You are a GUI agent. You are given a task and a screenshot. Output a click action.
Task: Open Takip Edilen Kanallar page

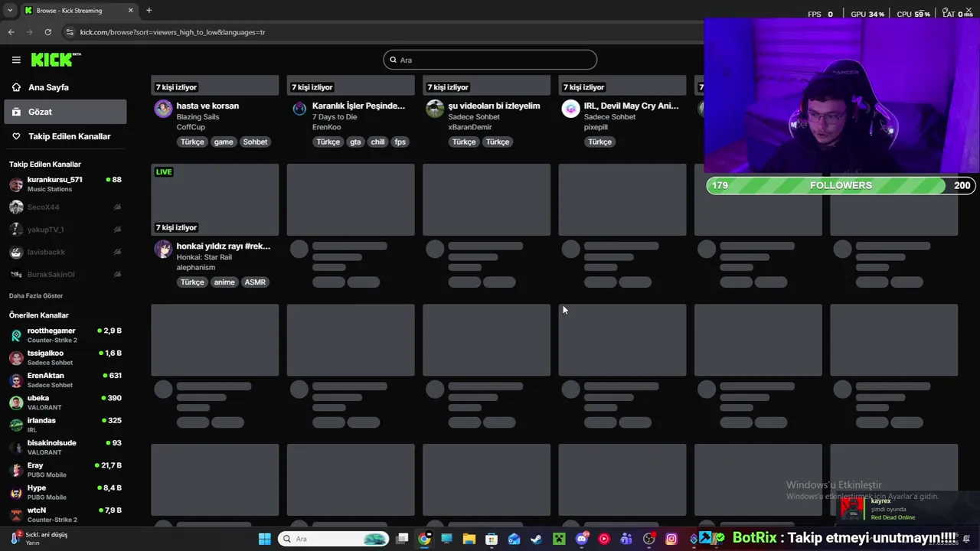tap(64, 136)
